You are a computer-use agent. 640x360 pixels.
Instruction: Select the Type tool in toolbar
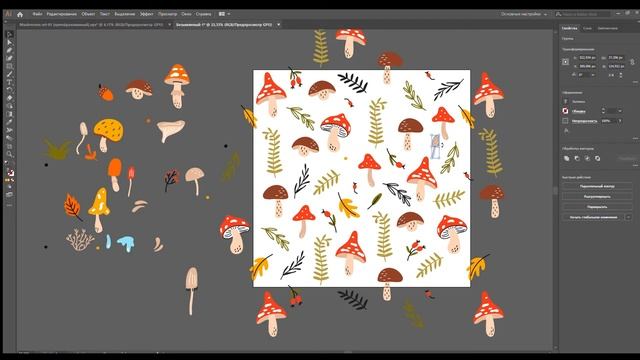pyautogui.click(x=9, y=82)
